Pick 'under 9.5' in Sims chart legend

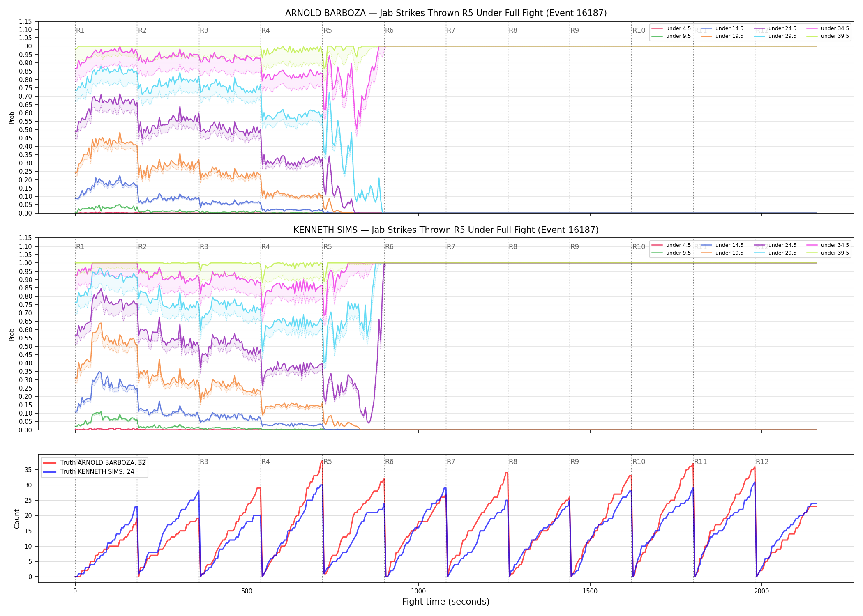click(x=671, y=253)
